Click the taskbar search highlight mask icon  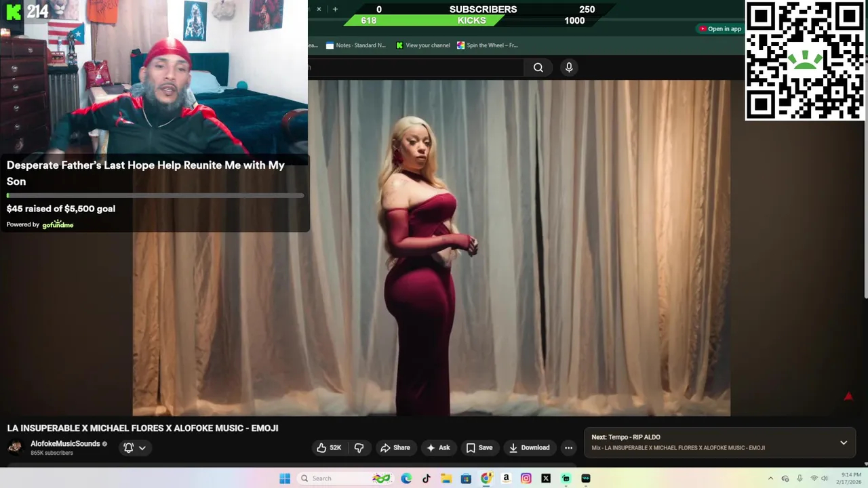381,479
